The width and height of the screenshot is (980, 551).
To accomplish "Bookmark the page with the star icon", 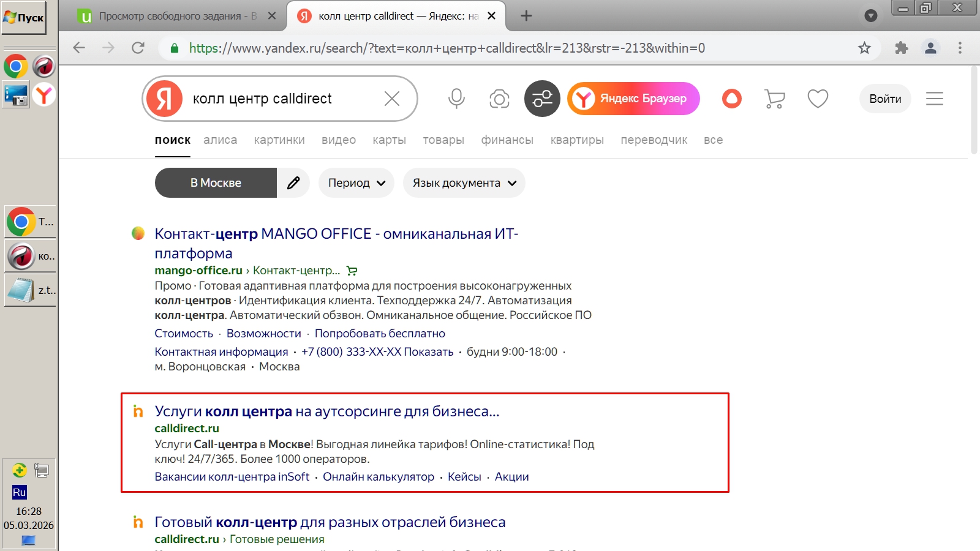I will 864,48.
